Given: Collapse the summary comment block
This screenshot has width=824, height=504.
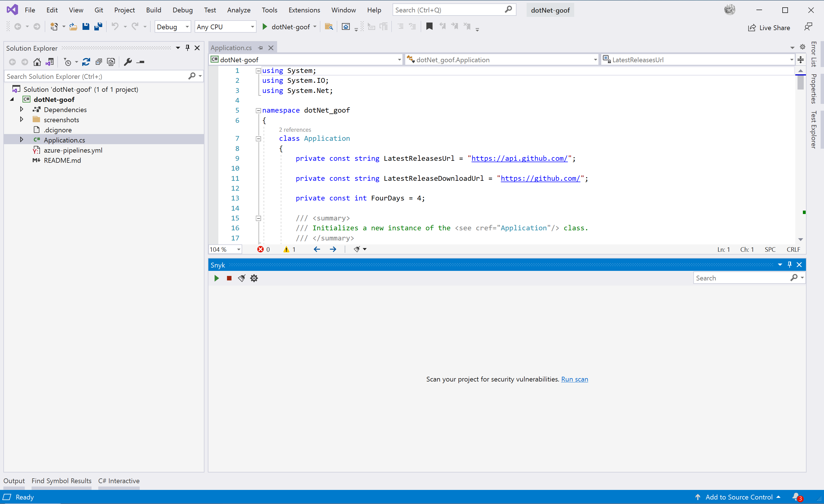Looking at the screenshot, I should pyautogui.click(x=258, y=218).
